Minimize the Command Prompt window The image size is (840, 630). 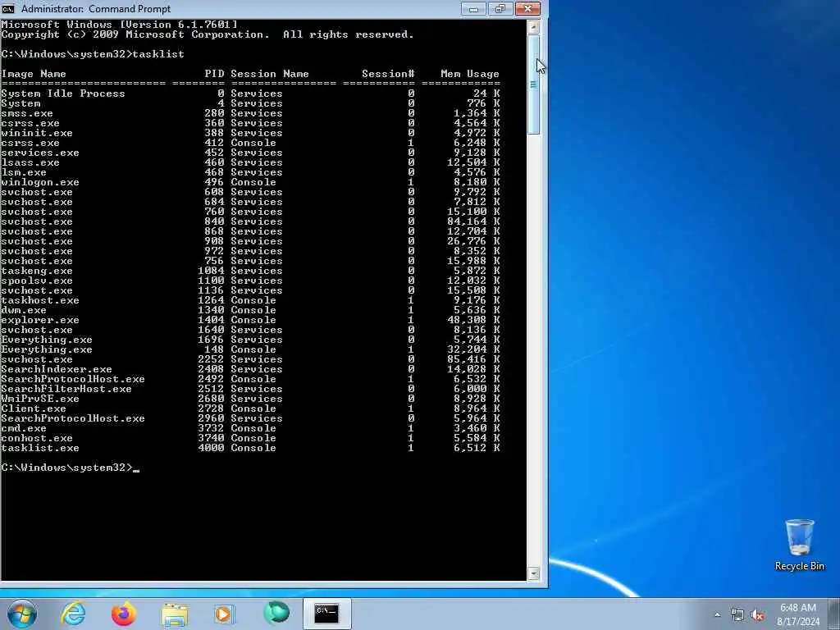(473, 8)
